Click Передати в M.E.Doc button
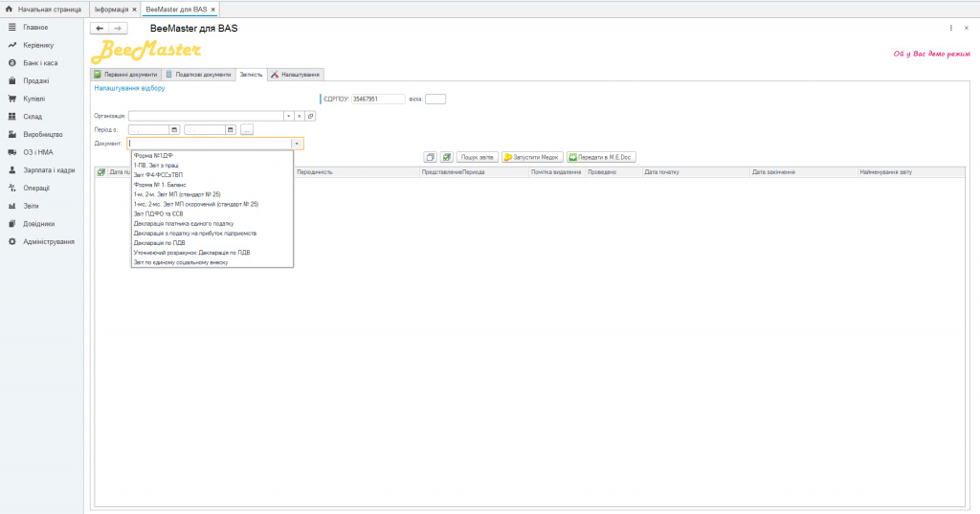This screenshot has width=980, height=514. [601, 157]
